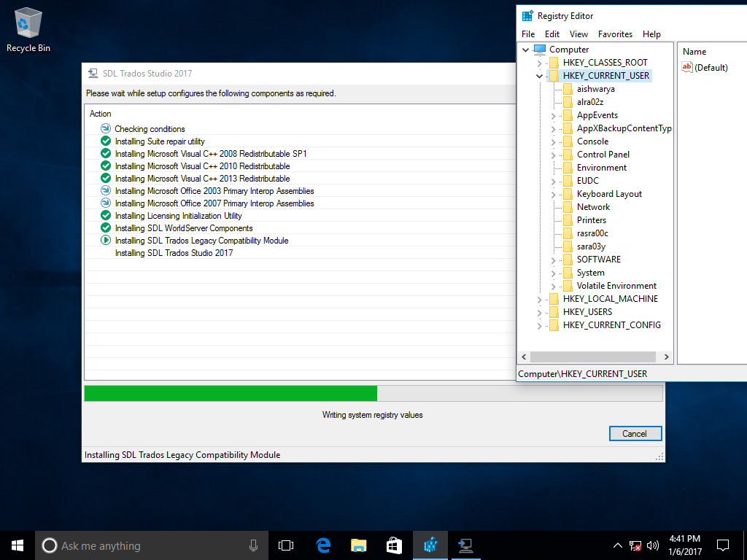Select the Computer icon in the registry tree
The height and width of the screenshot is (560, 747).
coord(540,50)
